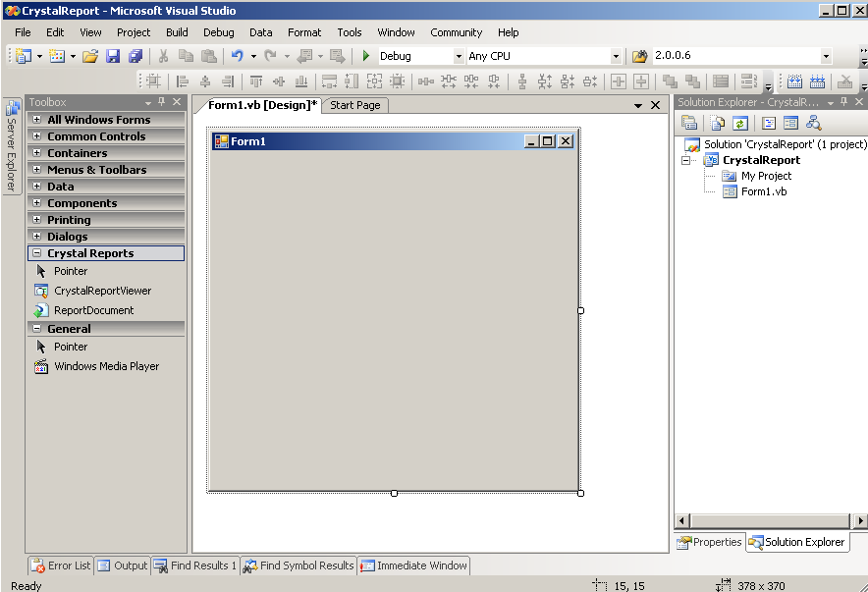Collapse the Crystal Reports toolbox group
The image size is (868, 592).
click(37, 253)
